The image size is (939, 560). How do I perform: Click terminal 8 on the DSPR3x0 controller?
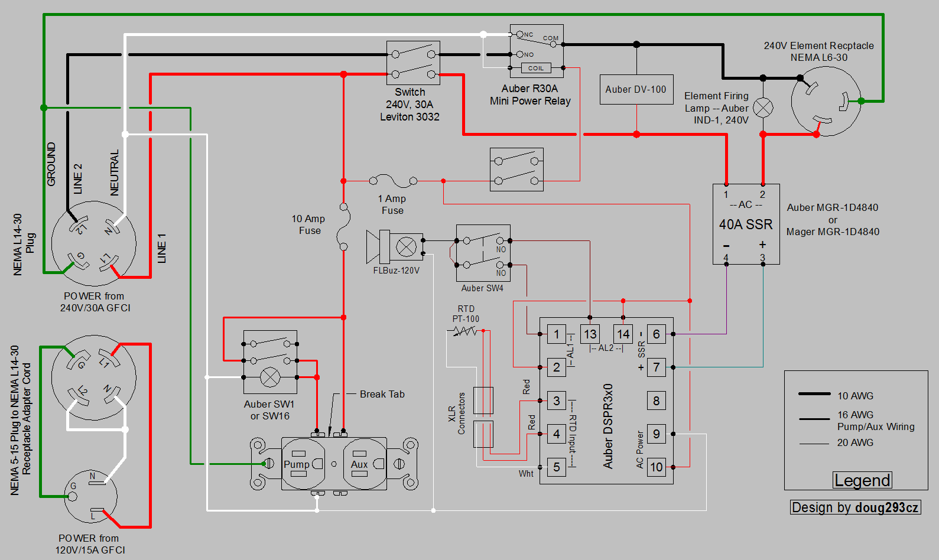(657, 401)
